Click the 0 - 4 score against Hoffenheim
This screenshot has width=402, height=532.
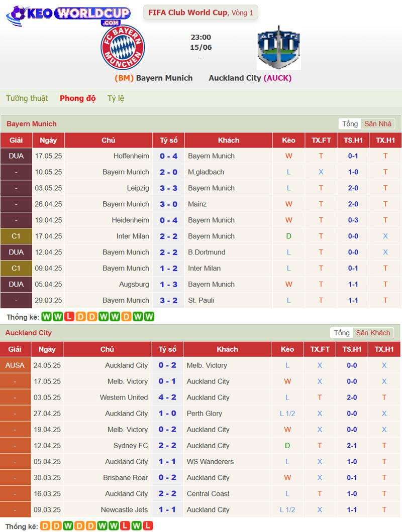click(x=168, y=156)
